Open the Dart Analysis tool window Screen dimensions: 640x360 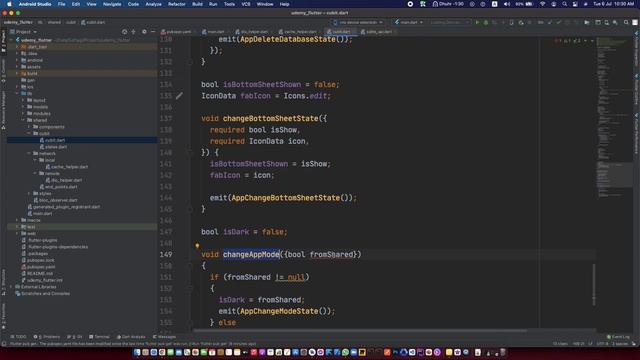131,337
